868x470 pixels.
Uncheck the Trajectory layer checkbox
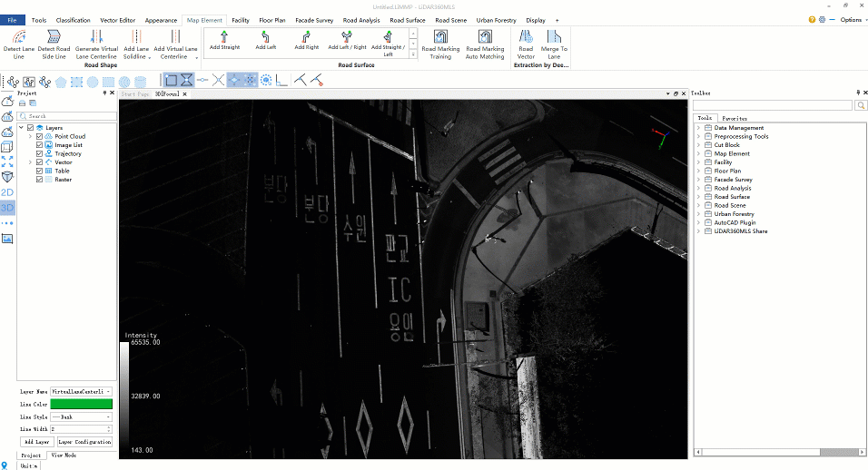point(39,153)
